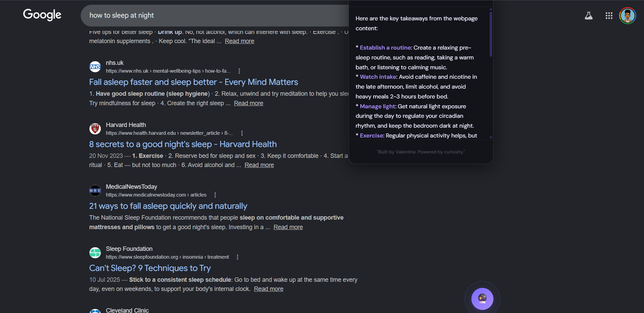Click the Sleep Foundation site favicon
The image size is (644, 313).
(95, 253)
